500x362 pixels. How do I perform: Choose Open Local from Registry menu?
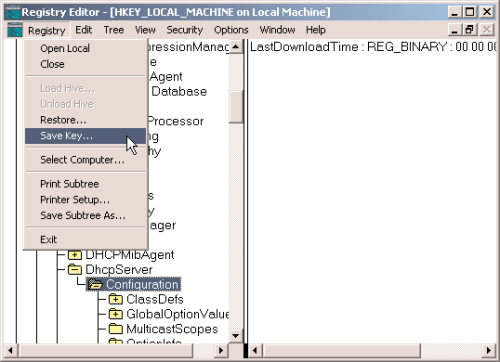(x=86, y=48)
